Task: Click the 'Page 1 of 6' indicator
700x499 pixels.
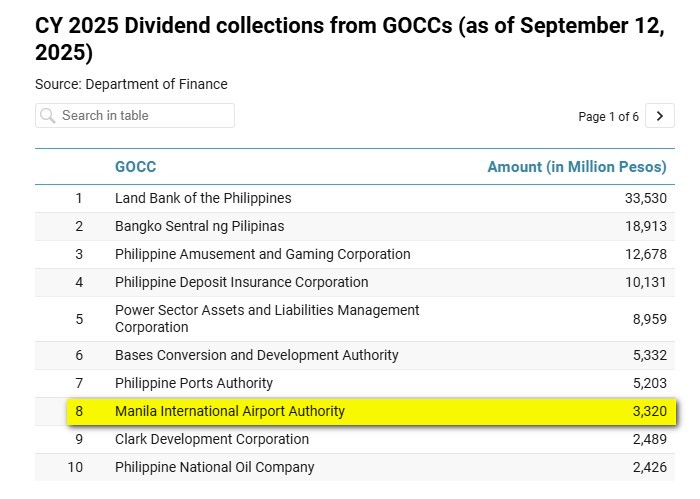Action: [608, 117]
